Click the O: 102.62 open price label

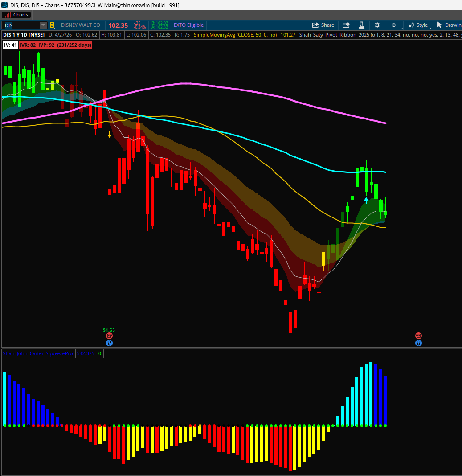[x=86, y=35]
